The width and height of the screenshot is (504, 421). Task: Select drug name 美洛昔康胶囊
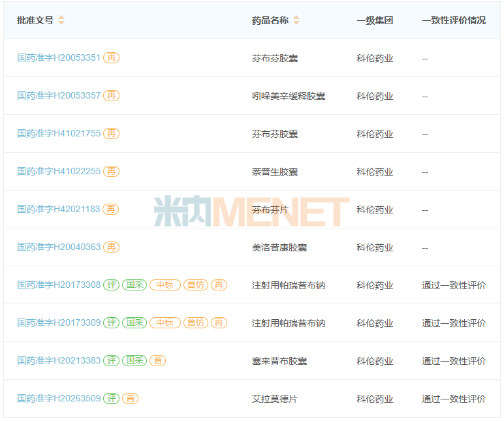(279, 247)
